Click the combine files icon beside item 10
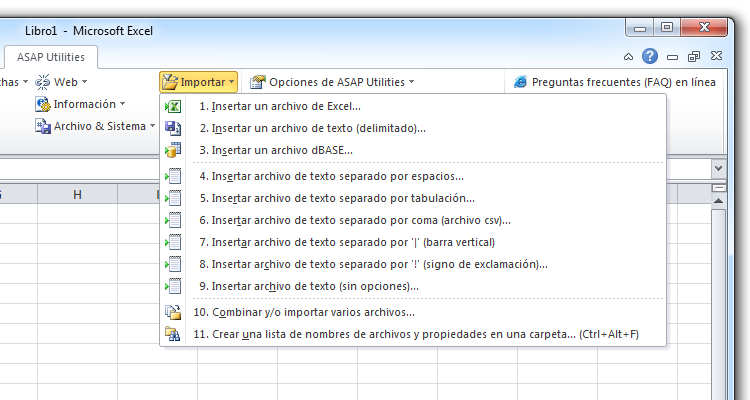This screenshot has width=750, height=400. point(173,312)
